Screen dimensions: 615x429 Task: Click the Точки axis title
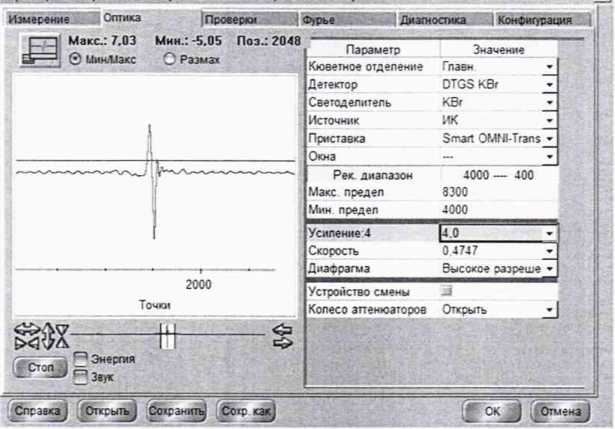point(155,305)
